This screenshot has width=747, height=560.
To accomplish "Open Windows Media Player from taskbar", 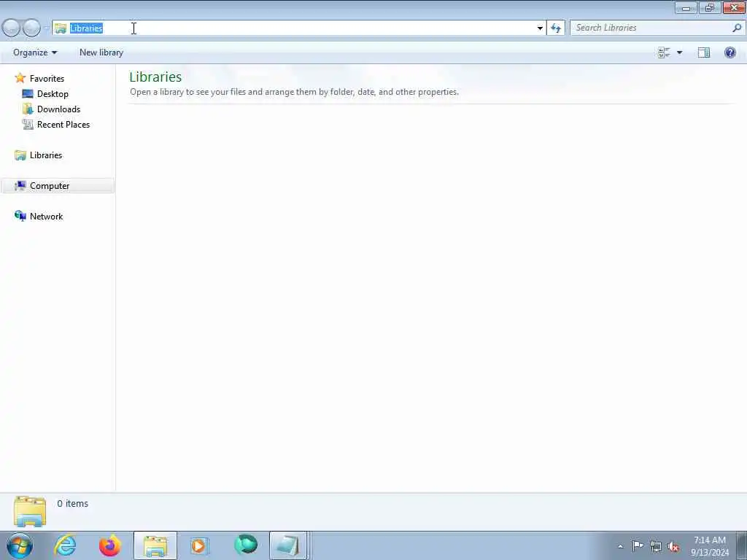I will point(199,545).
